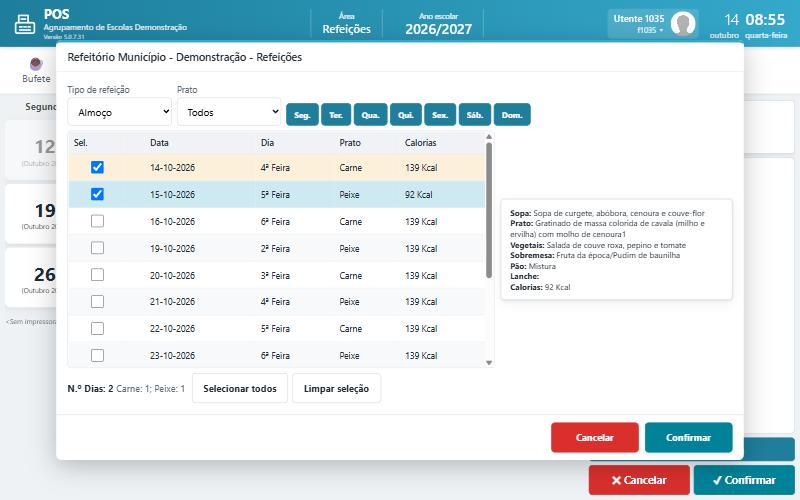Click the background calendar day 12
The height and width of the screenshot is (500, 800).
pos(31,149)
